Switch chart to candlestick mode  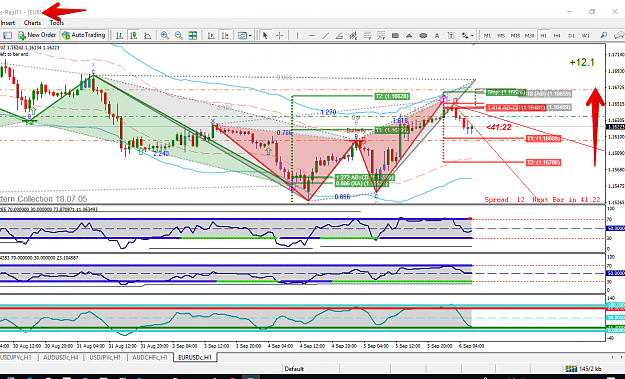pyautogui.click(x=134, y=35)
